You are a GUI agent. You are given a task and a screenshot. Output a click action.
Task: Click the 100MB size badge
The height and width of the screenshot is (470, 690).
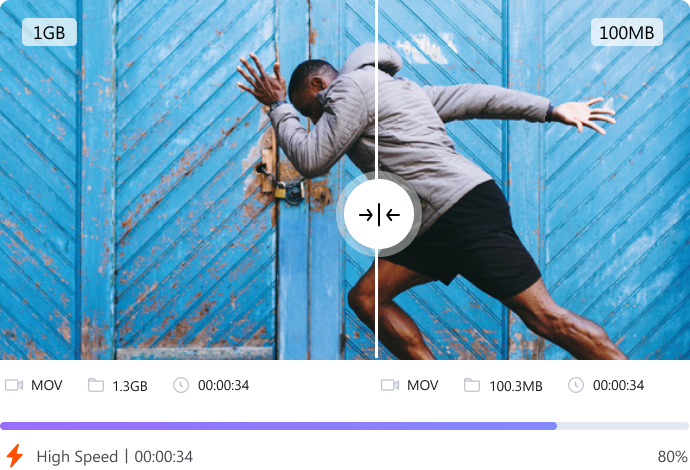click(627, 32)
